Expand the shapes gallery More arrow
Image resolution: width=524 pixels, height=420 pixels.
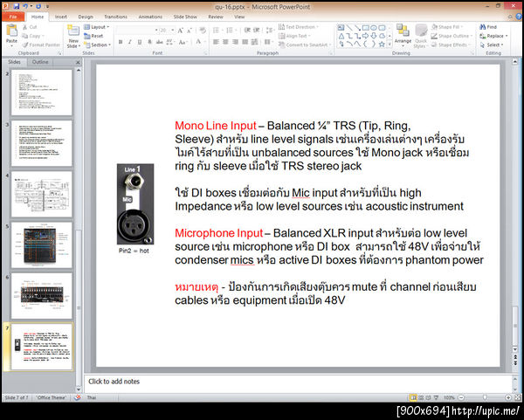(390, 45)
